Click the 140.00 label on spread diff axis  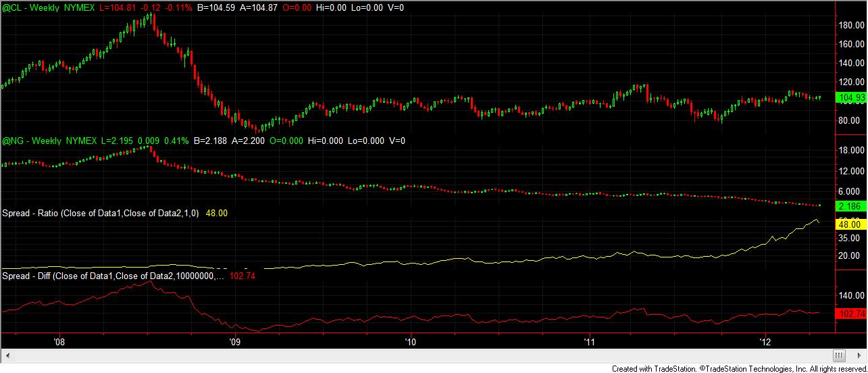(x=852, y=295)
